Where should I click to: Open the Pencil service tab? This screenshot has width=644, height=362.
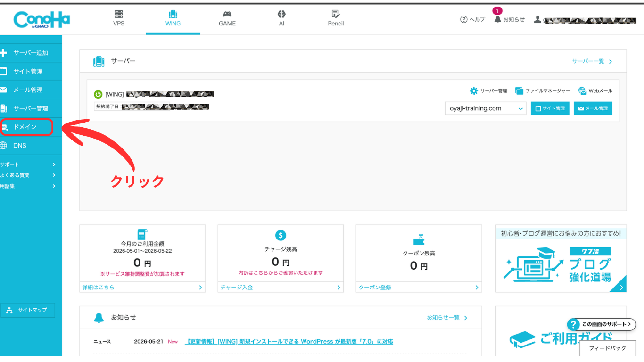point(336,18)
